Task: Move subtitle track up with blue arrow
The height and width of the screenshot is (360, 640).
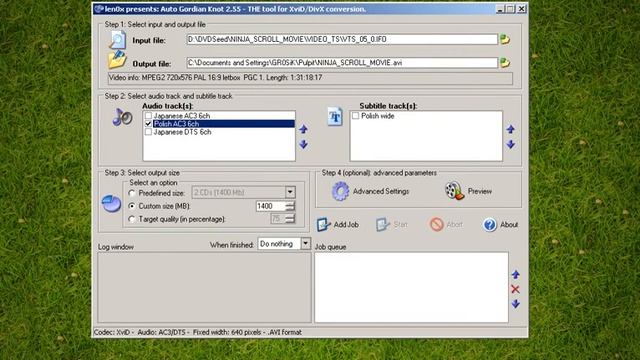Action: [x=511, y=129]
